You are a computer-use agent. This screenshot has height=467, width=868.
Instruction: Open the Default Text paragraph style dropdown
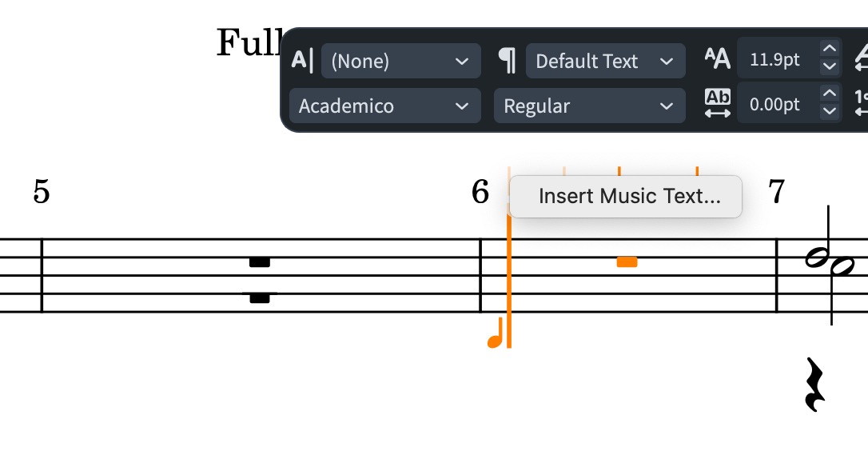point(606,61)
